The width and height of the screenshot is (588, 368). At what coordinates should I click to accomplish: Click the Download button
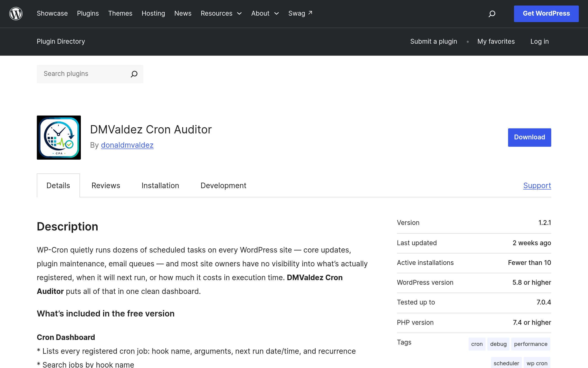529,137
